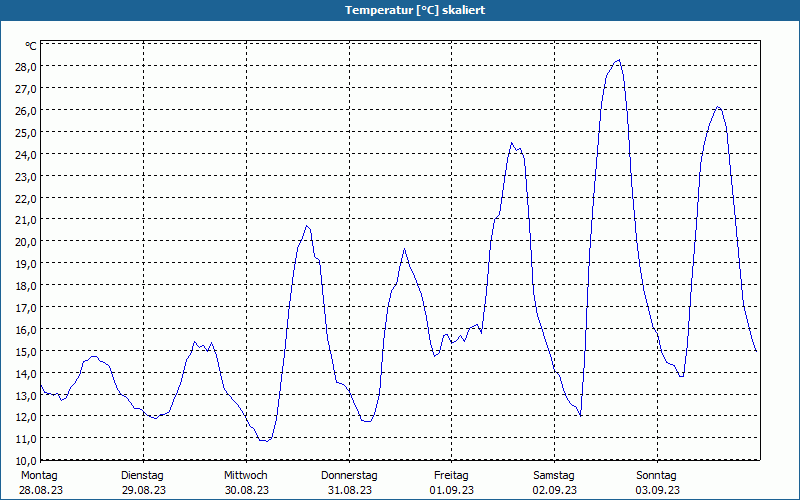Select the Freitag day label
This screenshot has height=500, width=800.
tap(451, 475)
